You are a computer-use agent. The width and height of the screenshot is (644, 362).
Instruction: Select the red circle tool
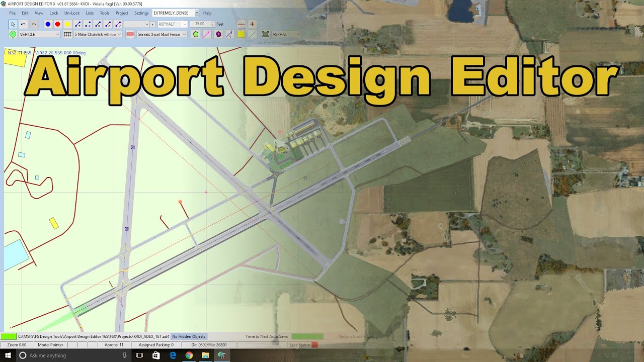57,24
